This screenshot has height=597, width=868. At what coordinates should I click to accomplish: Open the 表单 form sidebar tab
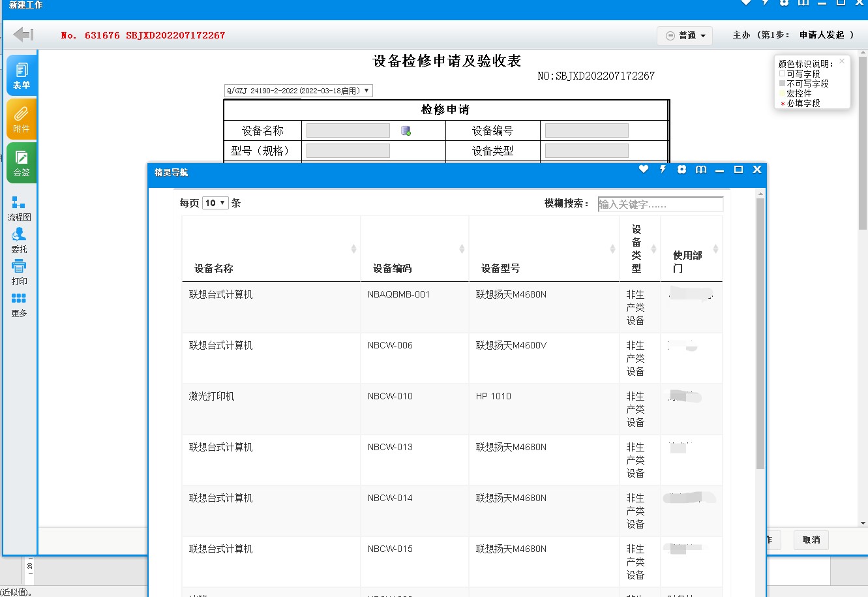(x=22, y=76)
